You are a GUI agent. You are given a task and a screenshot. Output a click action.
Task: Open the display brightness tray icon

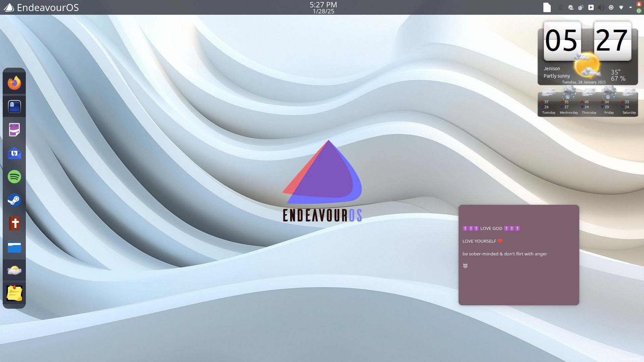(611, 7)
